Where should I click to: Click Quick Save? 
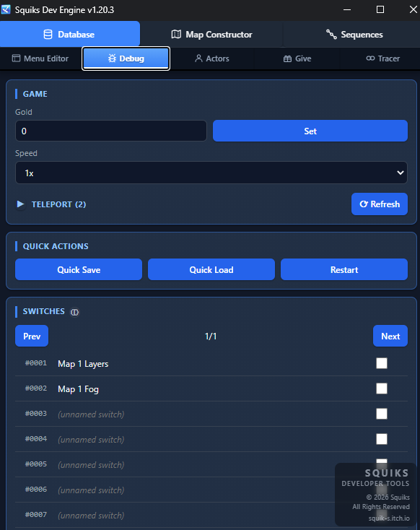point(79,269)
